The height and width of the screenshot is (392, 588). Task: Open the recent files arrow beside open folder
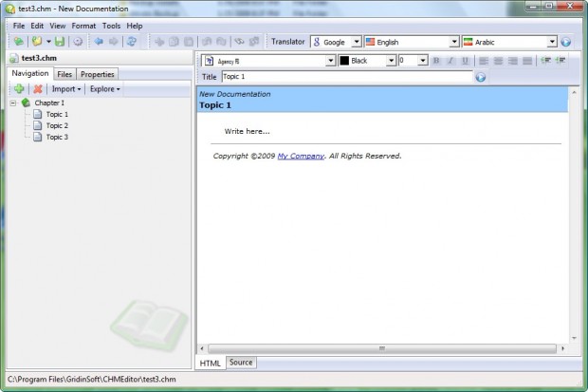pos(48,42)
